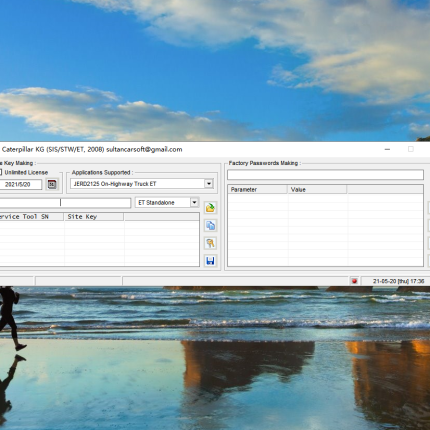Expand the Applications Supported dropdown arrow
The height and width of the screenshot is (430, 430).
209,184
